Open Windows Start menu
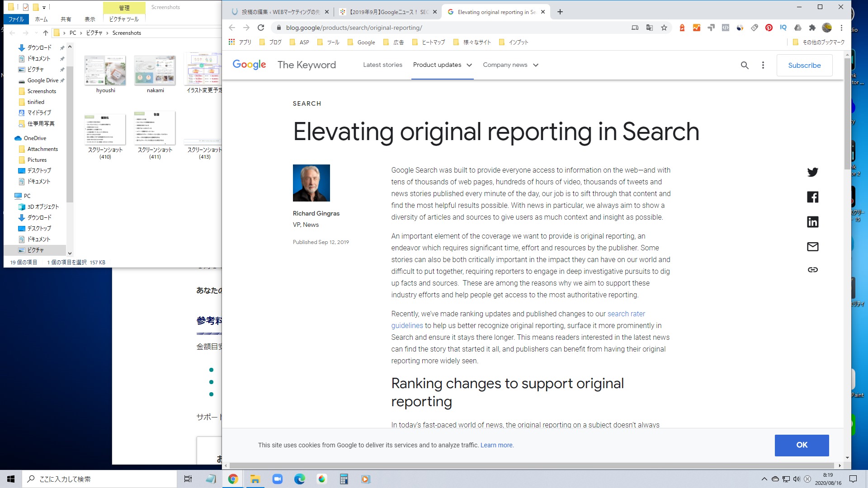 click(11, 479)
